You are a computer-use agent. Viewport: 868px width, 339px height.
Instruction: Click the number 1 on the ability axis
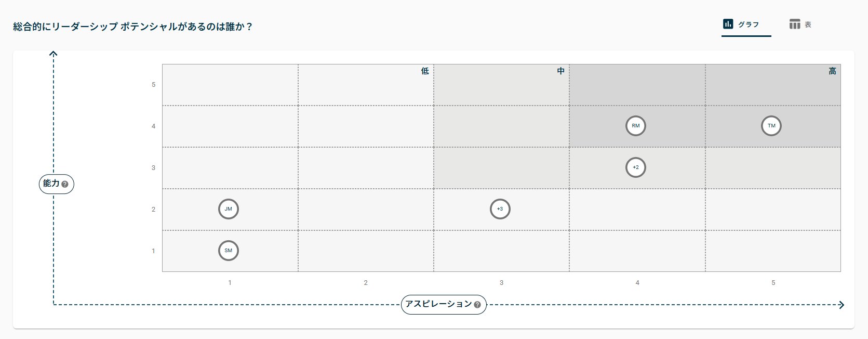154,251
